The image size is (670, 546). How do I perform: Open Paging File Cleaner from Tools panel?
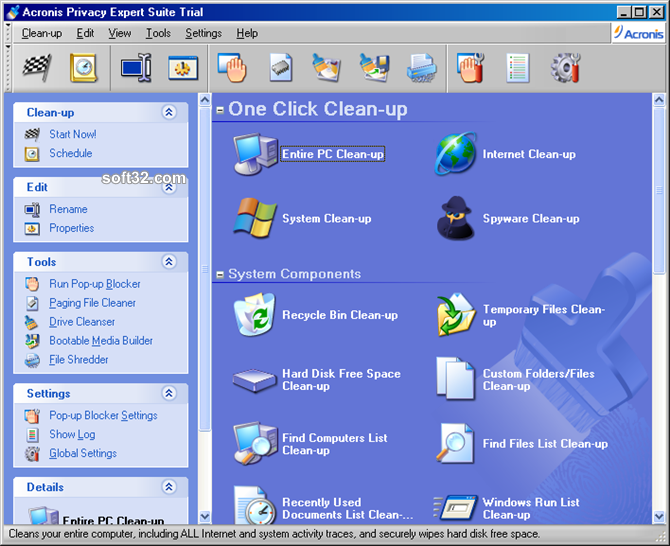(92, 303)
